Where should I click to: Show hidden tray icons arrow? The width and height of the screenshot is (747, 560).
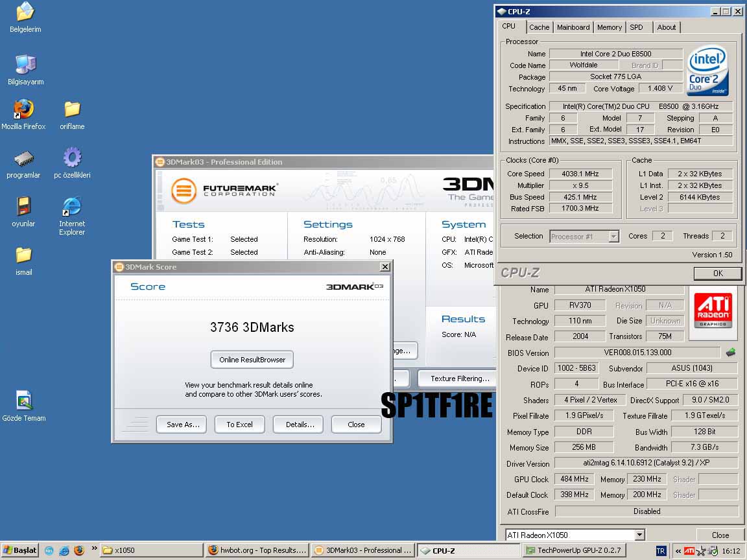click(678, 551)
